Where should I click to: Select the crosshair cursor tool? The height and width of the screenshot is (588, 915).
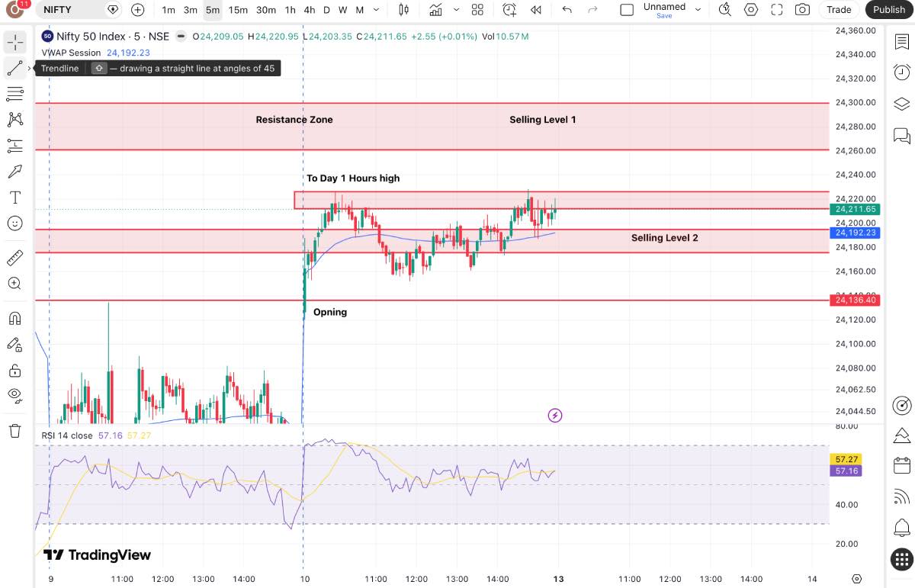pos(14,42)
